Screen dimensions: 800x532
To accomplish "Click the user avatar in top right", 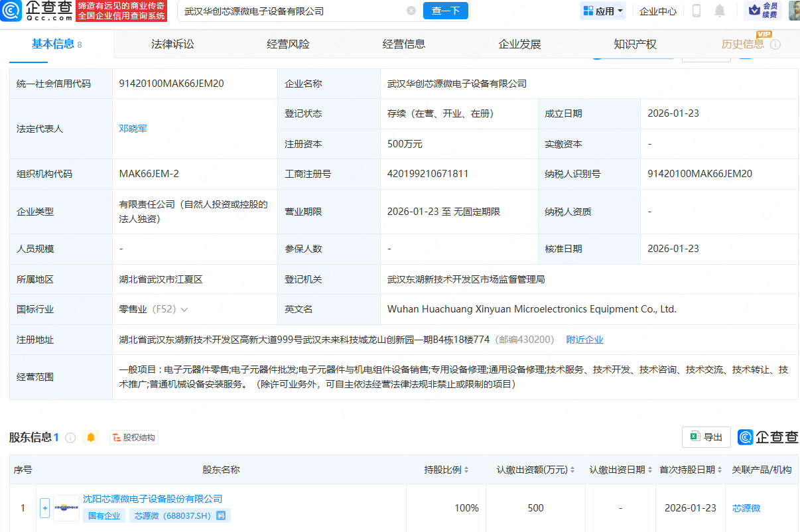I will click(x=793, y=11).
